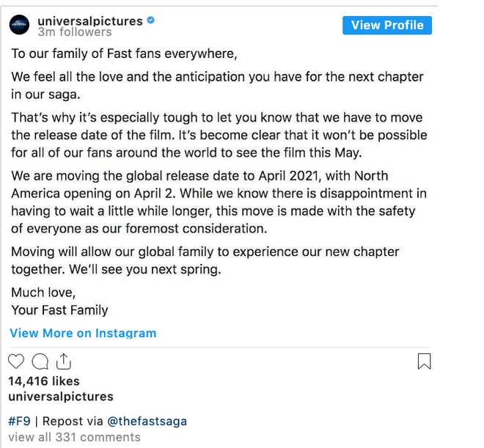
Task: Share the post using the share icon
Action: pos(64,361)
